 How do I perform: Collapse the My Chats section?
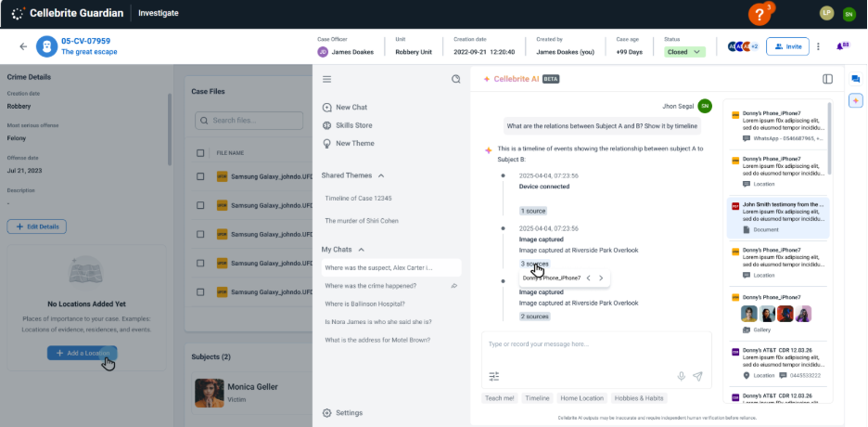[x=361, y=250]
